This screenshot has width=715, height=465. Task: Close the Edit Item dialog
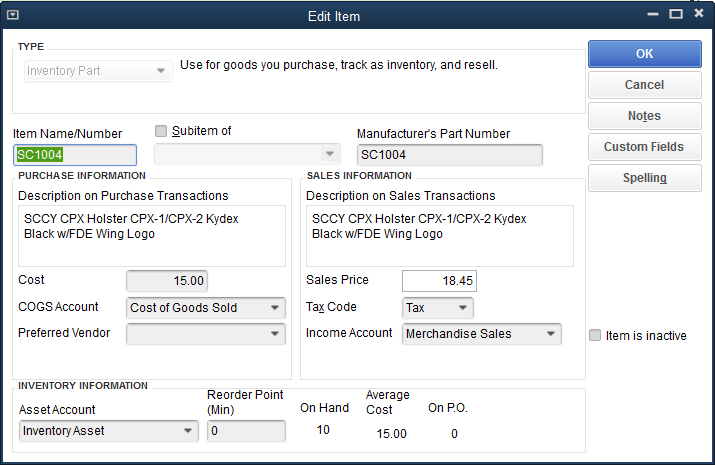[x=699, y=13]
